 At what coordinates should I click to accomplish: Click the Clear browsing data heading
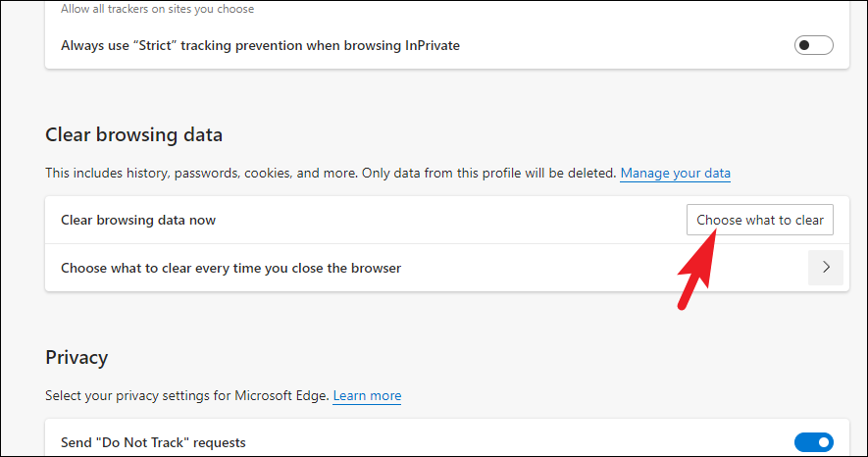pos(134,134)
